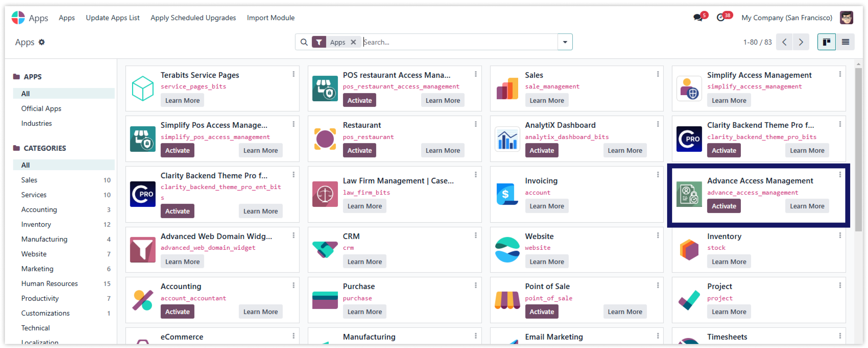Click the Project checkmark icon
The height and width of the screenshot is (348, 868).
tap(689, 300)
